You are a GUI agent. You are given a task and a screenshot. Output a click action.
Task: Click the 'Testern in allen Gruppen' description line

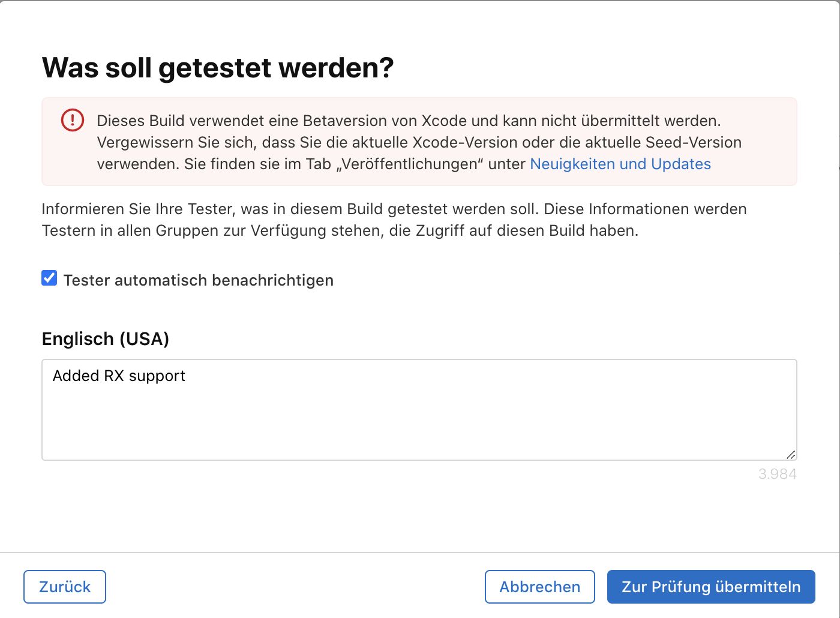click(340, 230)
